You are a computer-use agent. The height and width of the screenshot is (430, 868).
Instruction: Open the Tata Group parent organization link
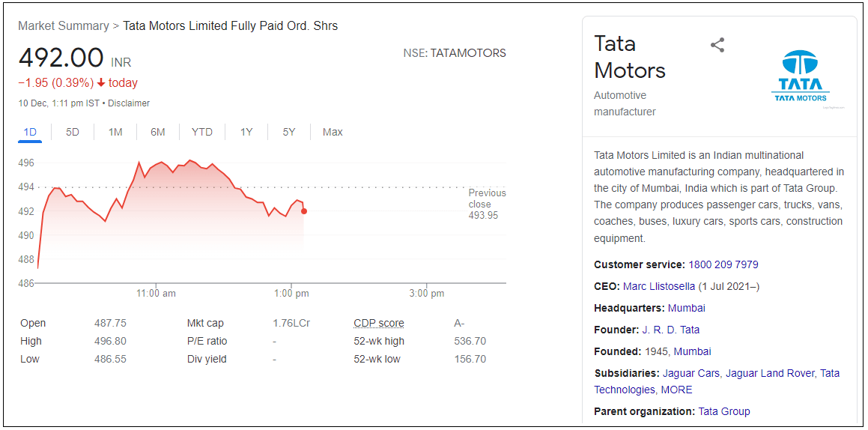click(724, 411)
